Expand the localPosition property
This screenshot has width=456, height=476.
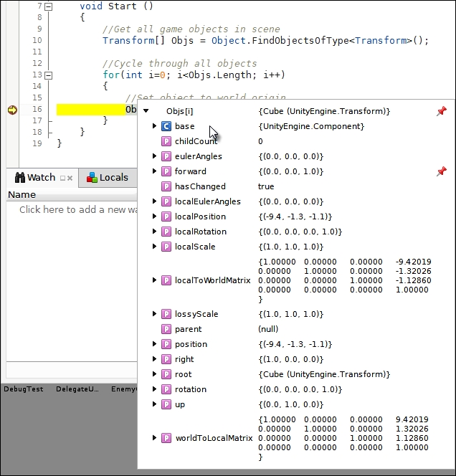click(154, 216)
